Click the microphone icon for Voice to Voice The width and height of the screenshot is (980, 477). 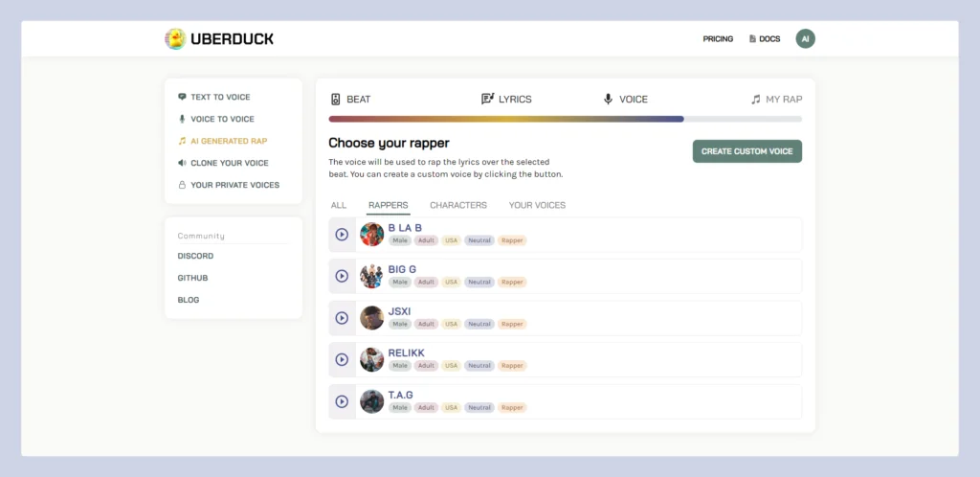tap(182, 119)
